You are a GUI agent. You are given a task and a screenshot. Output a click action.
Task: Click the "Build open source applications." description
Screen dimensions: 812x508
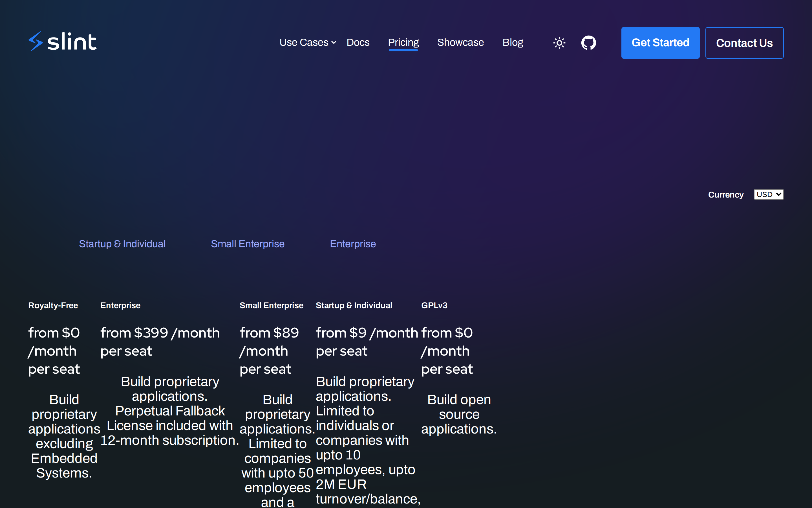[x=459, y=414]
